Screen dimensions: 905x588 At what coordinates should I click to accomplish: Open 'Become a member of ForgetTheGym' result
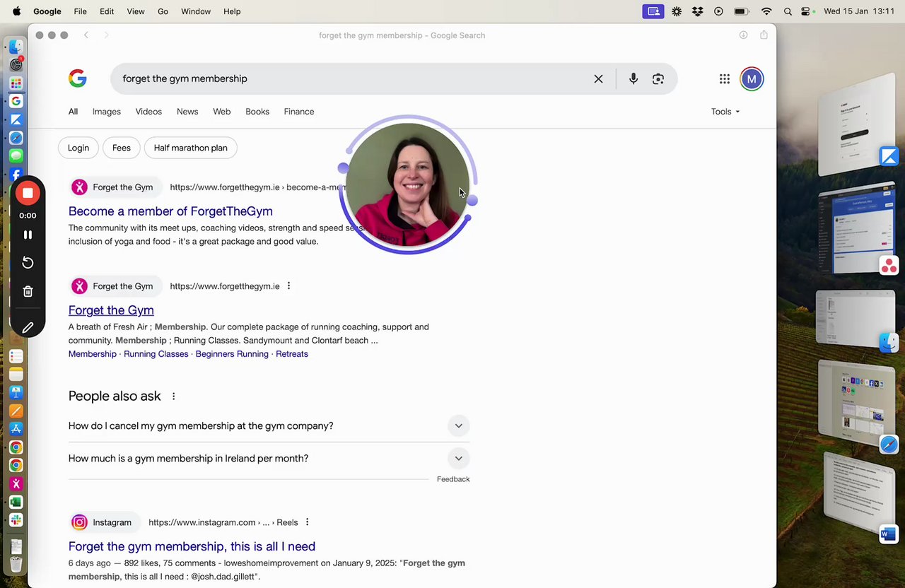click(x=170, y=211)
